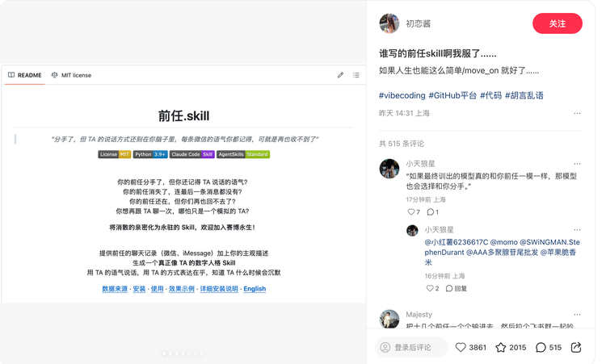Open more options on the post timestamp row
606x364 pixels.
pyautogui.click(x=577, y=114)
